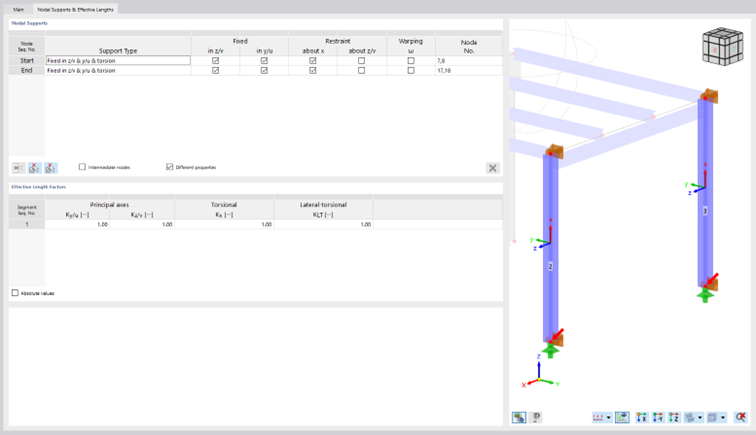Toggle Fixed in y/u for End row

coord(264,70)
